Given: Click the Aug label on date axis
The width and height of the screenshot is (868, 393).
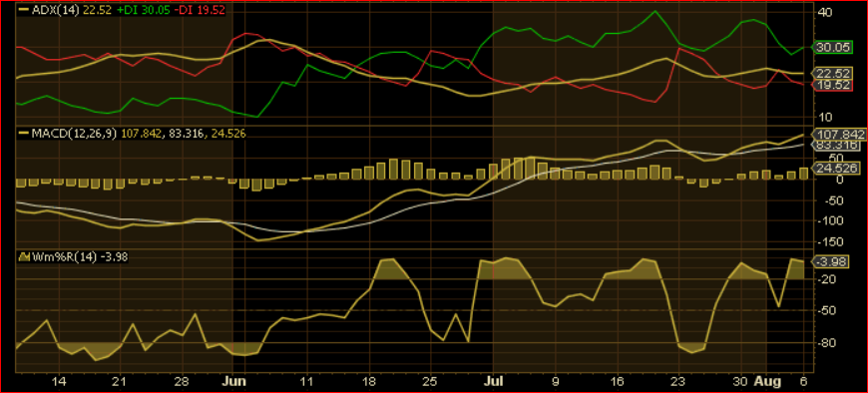Looking at the screenshot, I should (x=769, y=381).
